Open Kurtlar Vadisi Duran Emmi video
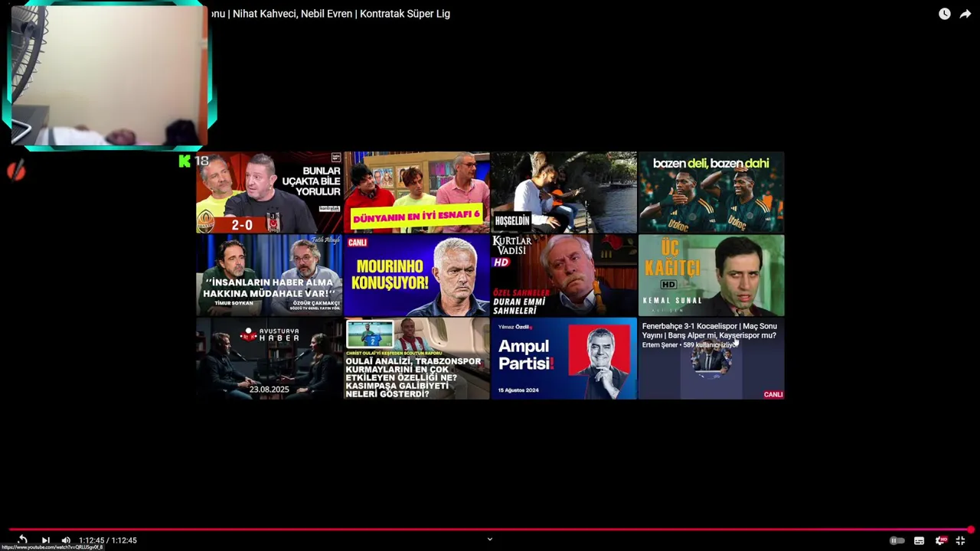Viewport: 980px width, 551px height. pyautogui.click(x=563, y=275)
